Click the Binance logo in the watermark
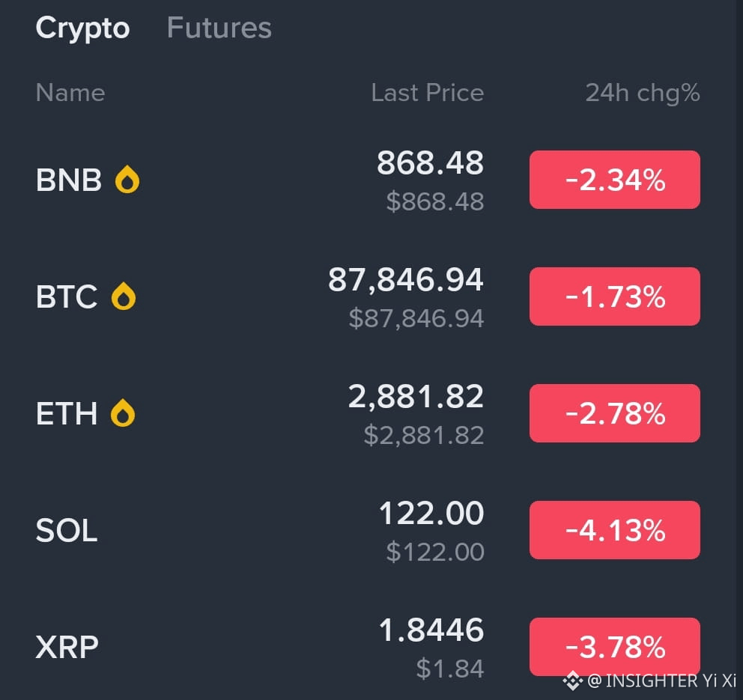This screenshot has width=743, height=700. [573, 681]
